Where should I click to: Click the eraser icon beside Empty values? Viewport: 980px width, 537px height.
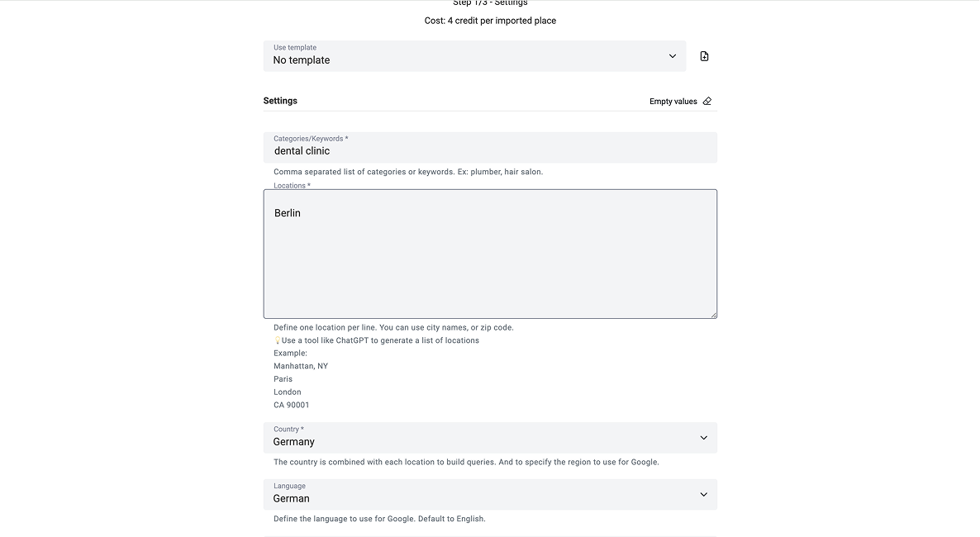(706, 102)
